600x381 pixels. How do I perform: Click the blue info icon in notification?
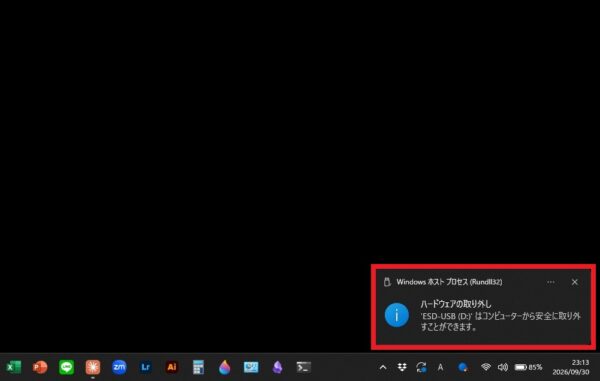(x=397, y=315)
